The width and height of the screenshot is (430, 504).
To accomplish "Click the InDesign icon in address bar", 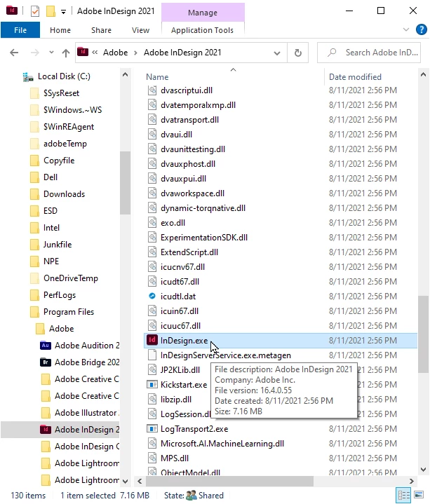I will (83, 51).
